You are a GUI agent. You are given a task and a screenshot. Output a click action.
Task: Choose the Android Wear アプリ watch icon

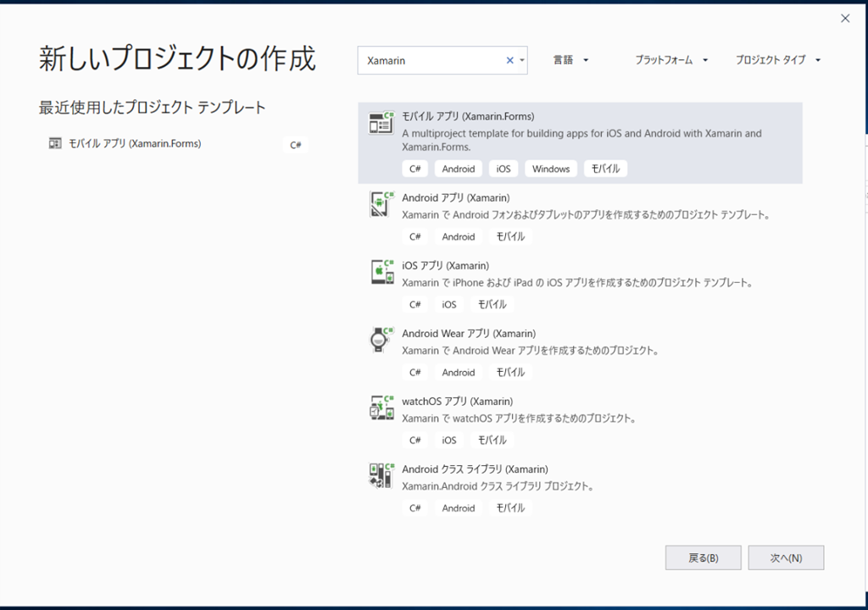[x=381, y=340]
